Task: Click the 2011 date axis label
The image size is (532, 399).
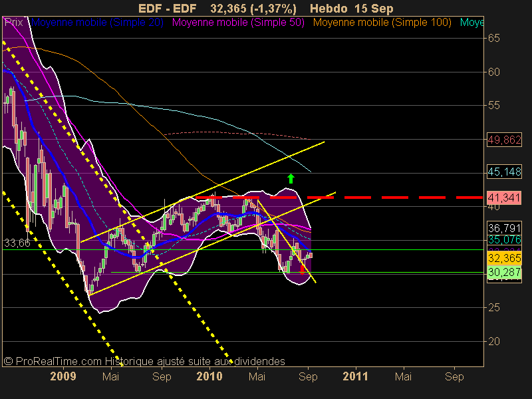Action: (x=356, y=376)
